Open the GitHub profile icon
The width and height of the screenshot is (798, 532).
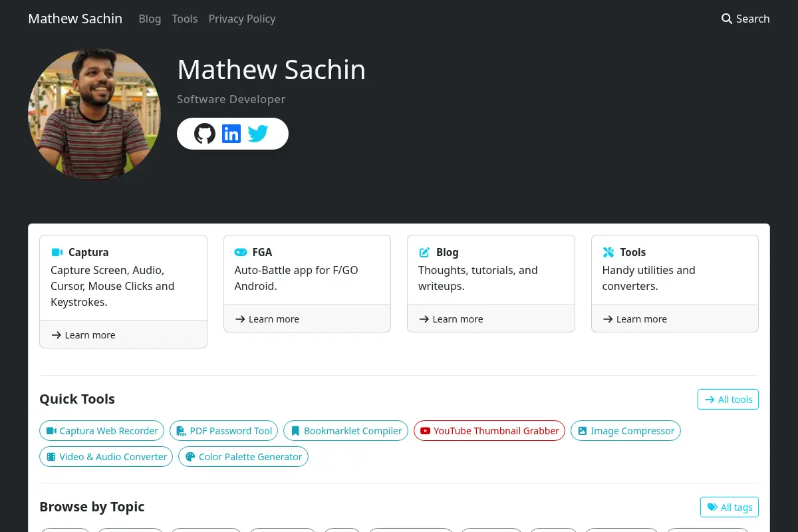205,134
